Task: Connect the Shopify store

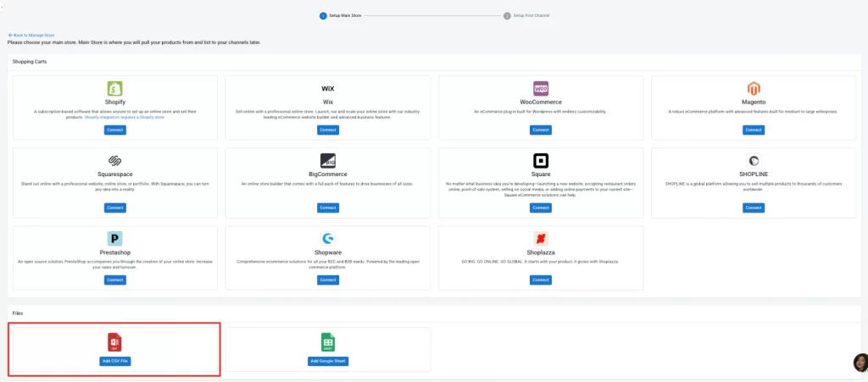Action: click(x=115, y=130)
